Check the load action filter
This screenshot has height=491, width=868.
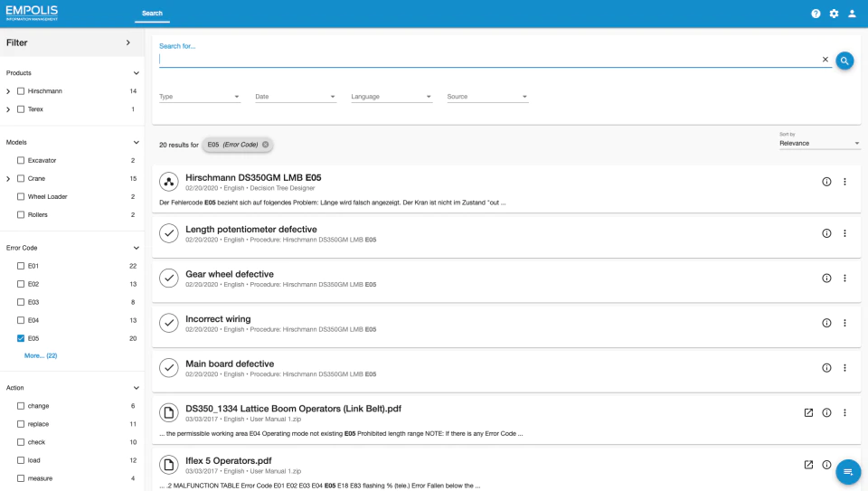[x=21, y=460]
